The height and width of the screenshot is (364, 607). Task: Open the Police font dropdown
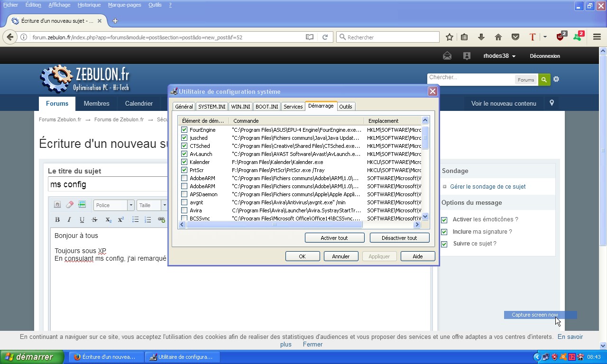point(114,205)
